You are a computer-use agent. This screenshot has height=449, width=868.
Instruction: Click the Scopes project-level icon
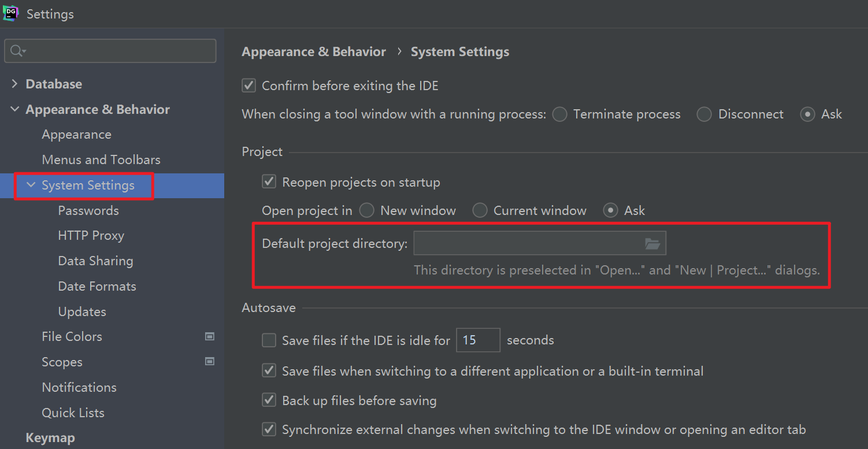pos(210,362)
